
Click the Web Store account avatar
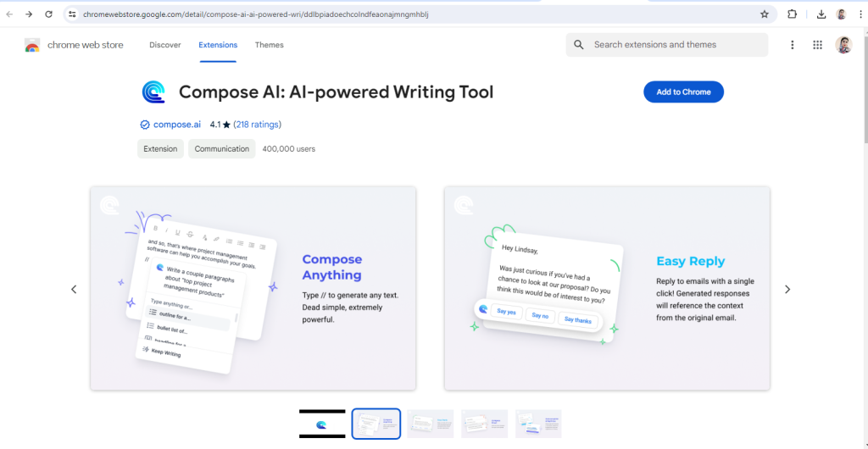tap(843, 45)
